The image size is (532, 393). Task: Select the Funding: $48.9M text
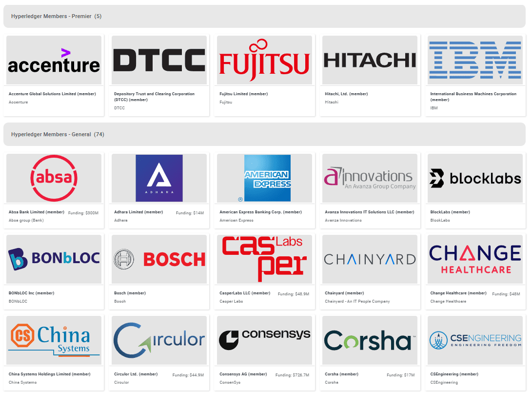coord(294,294)
